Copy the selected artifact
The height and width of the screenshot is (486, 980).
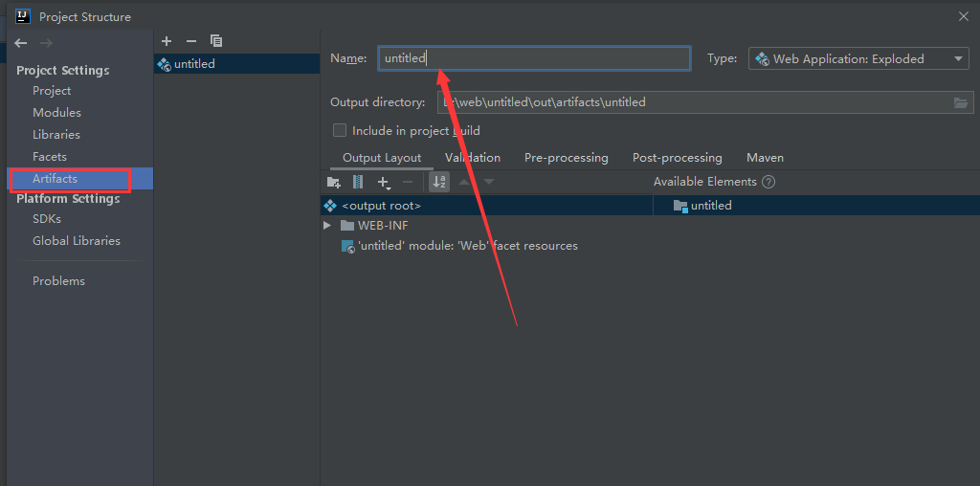[216, 41]
